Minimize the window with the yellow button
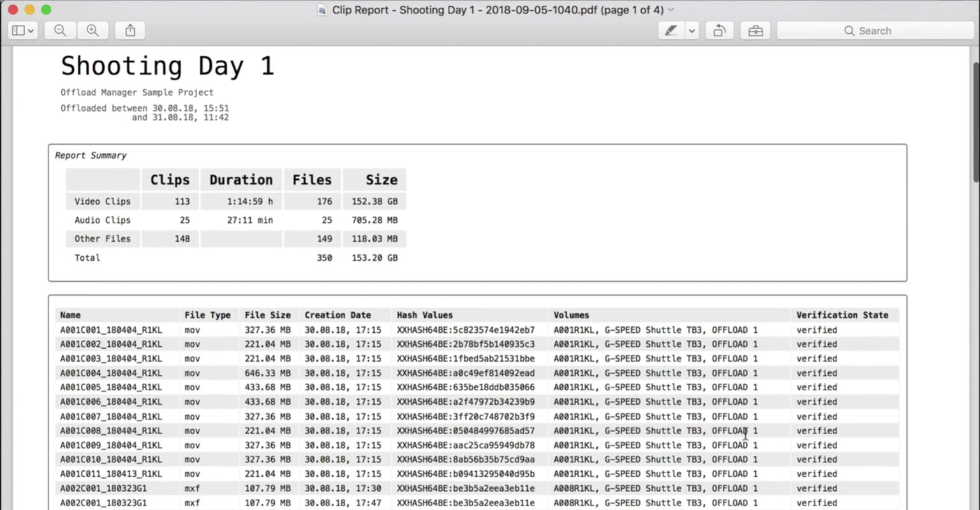Image resolution: width=980 pixels, height=510 pixels. [29, 10]
